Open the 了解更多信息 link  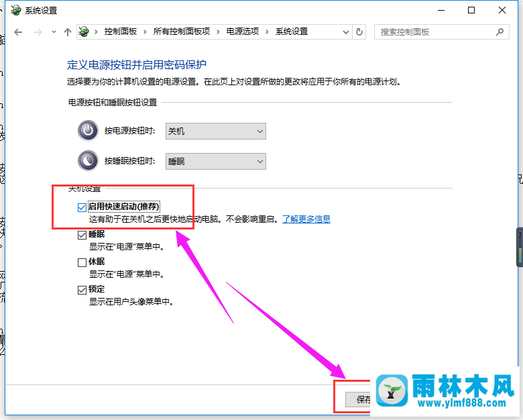306,219
